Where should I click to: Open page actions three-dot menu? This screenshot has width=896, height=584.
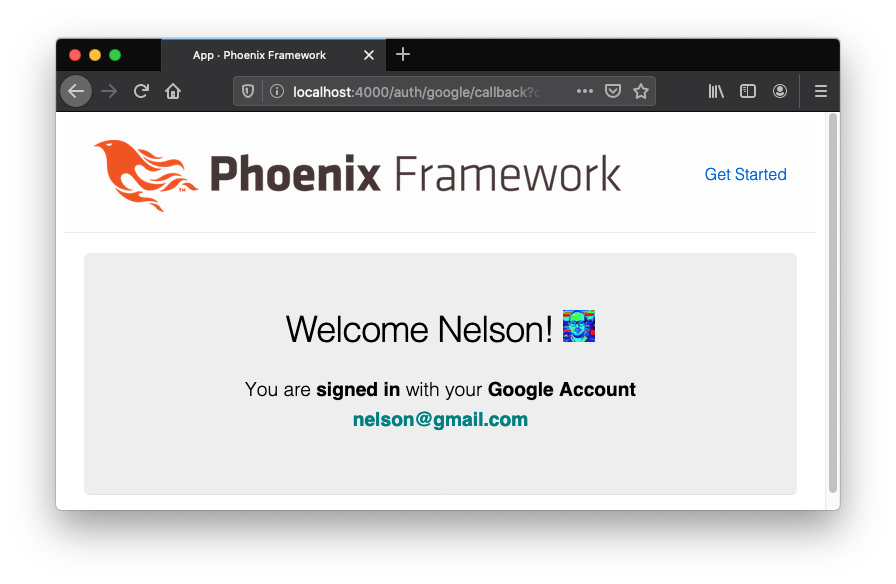pos(585,91)
